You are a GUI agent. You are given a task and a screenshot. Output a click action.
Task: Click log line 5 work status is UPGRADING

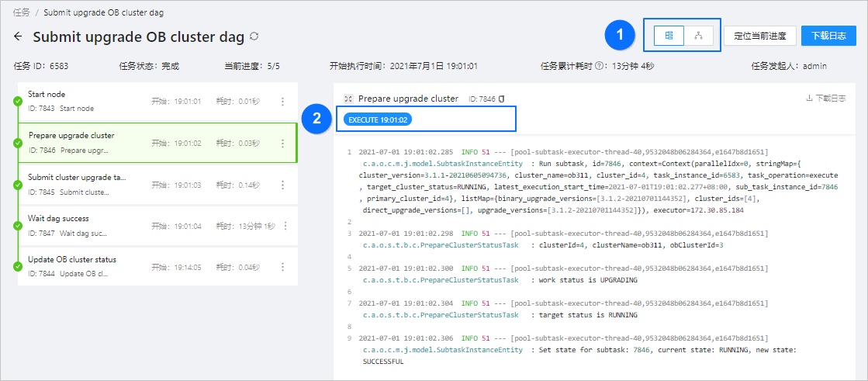click(563, 274)
